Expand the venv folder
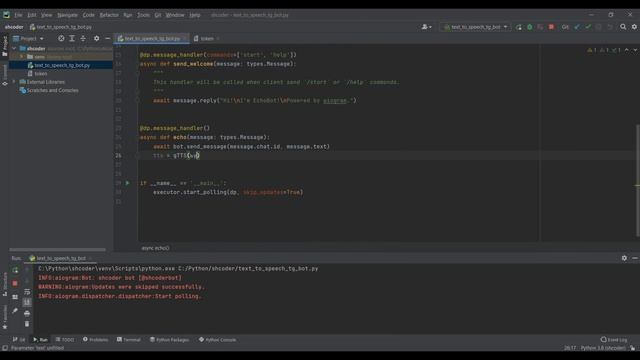 tap(22, 57)
